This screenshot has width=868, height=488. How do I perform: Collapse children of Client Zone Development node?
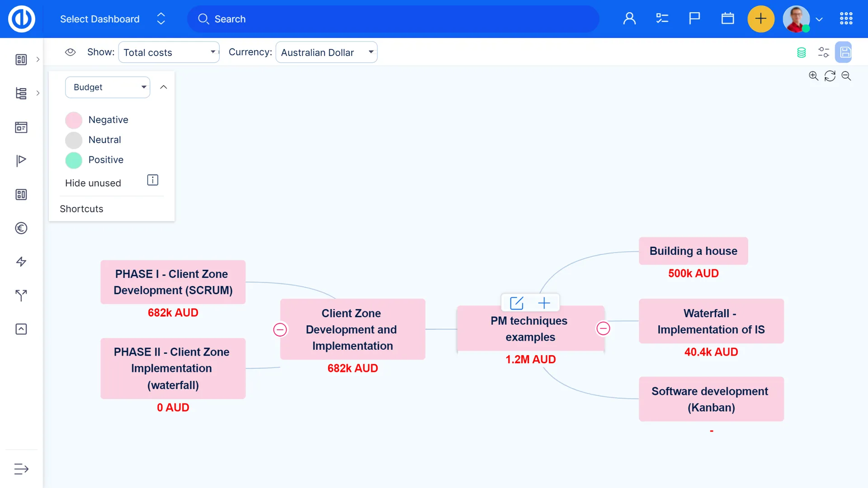[x=280, y=329]
